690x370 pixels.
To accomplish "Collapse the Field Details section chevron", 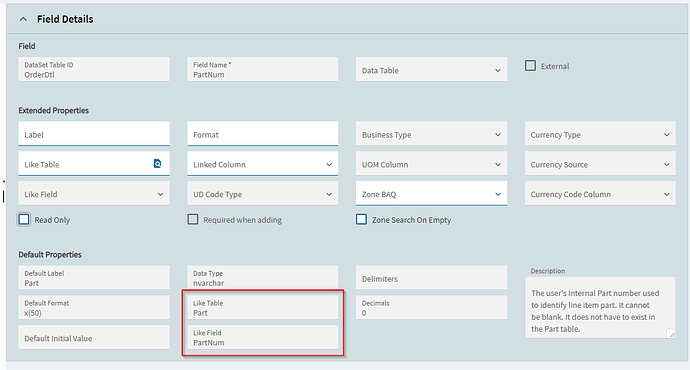I will point(23,19).
